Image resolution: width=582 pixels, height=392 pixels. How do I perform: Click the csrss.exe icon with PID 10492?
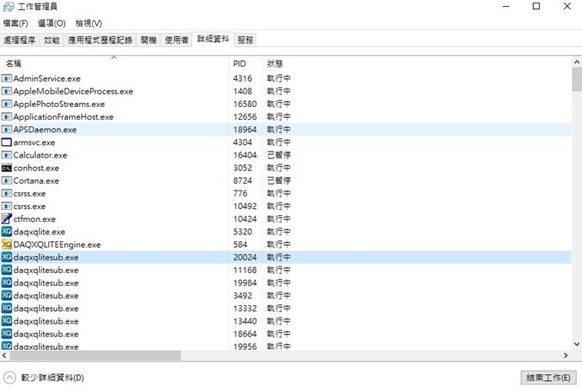7,207
